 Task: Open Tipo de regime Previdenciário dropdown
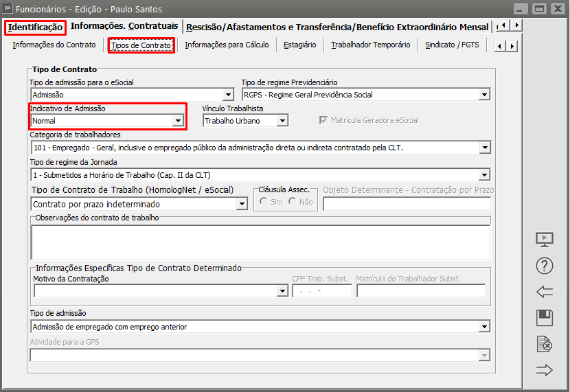(484, 95)
